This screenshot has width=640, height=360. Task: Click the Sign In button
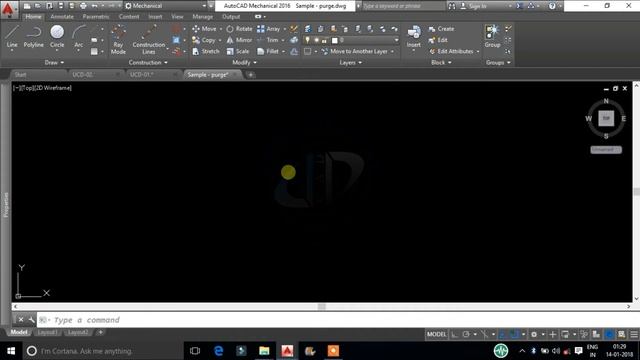point(473,6)
